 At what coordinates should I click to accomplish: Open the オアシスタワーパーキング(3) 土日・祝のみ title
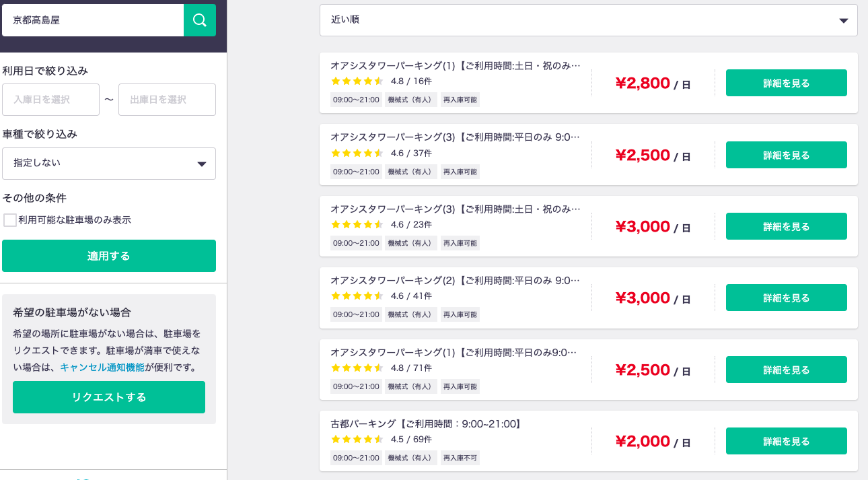click(x=456, y=209)
